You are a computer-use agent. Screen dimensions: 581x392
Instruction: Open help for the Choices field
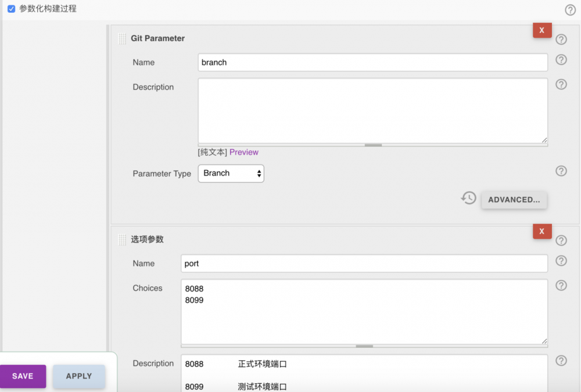click(x=561, y=285)
